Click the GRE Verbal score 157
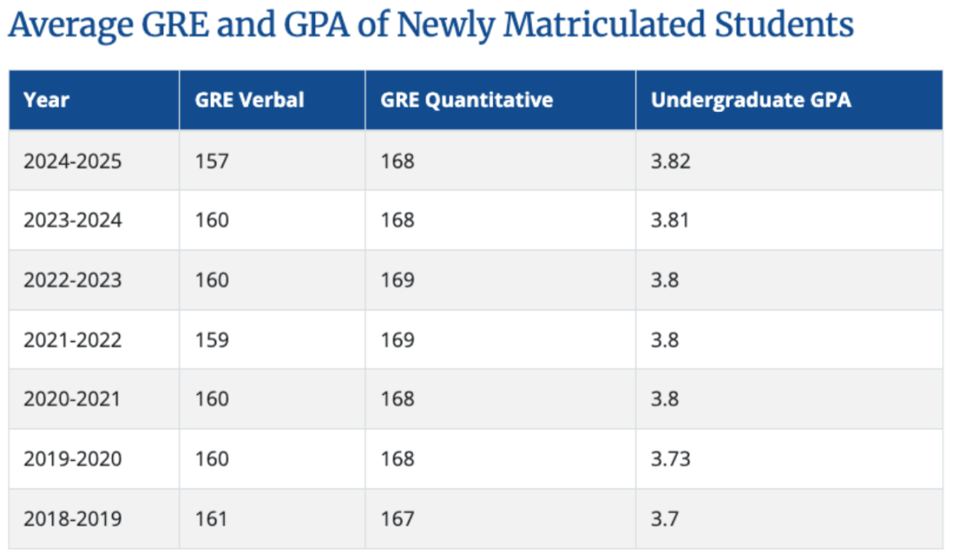Screen dimensions: 953x560 tap(212, 161)
